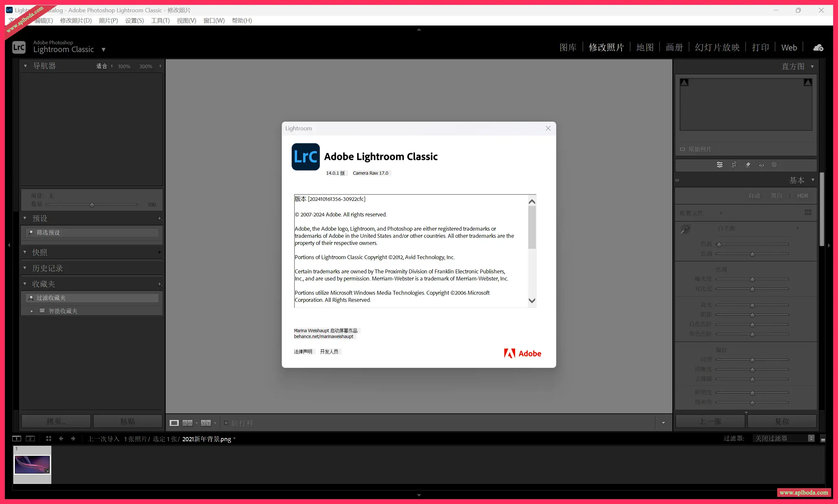Collapse the 直方图 Histogram panel
Image resolution: width=838 pixels, height=504 pixels.
[x=812, y=67]
